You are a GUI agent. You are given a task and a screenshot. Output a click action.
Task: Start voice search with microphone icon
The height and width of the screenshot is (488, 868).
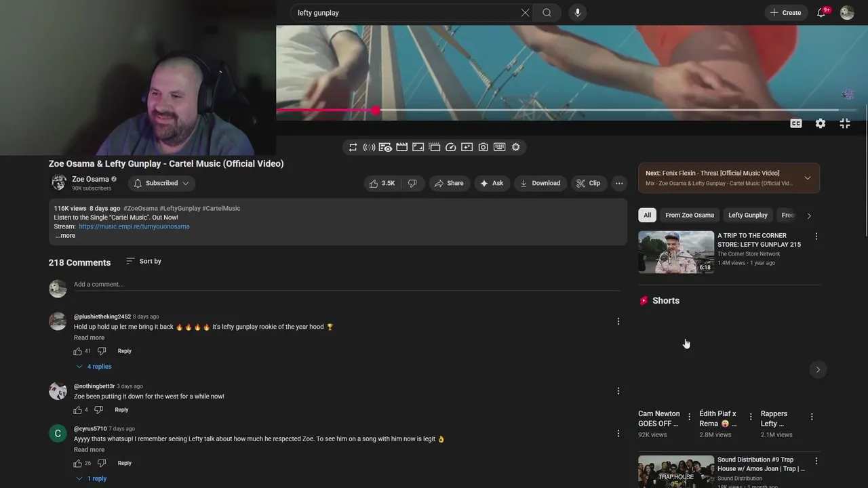click(x=578, y=13)
